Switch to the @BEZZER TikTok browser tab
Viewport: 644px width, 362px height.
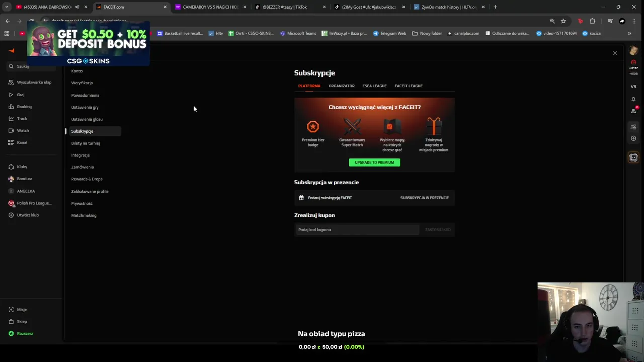point(290,7)
